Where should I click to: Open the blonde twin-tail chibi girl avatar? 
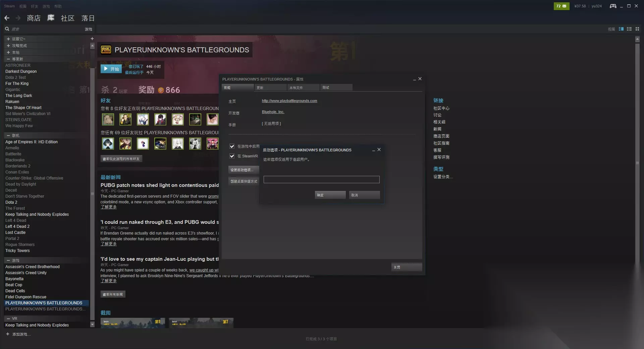178,119
